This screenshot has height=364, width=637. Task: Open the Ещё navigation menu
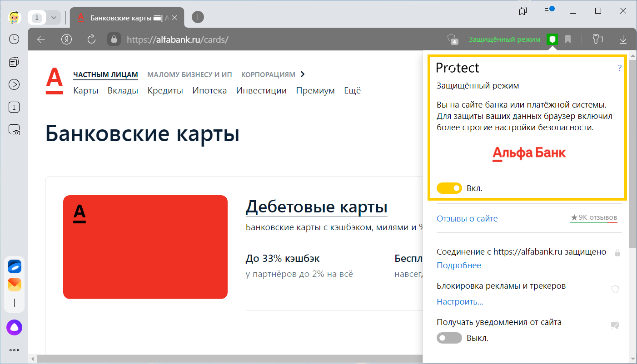point(353,90)
